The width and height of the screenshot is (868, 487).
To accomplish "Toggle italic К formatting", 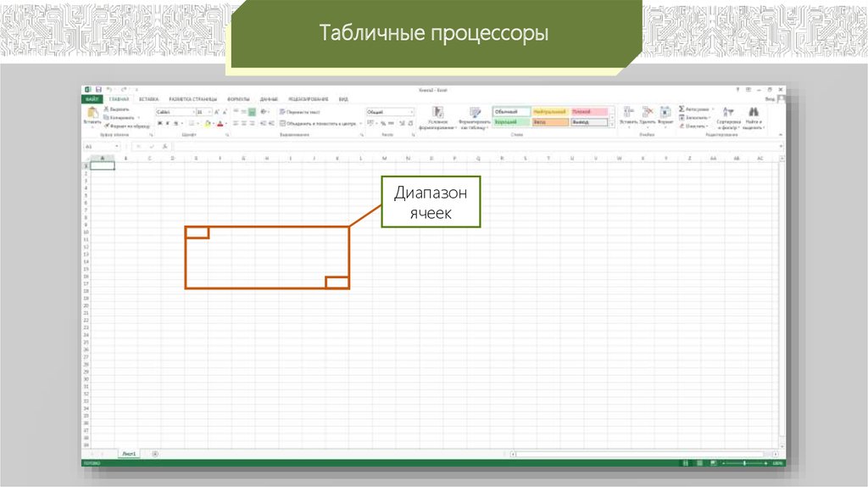I will coord(168,124).
